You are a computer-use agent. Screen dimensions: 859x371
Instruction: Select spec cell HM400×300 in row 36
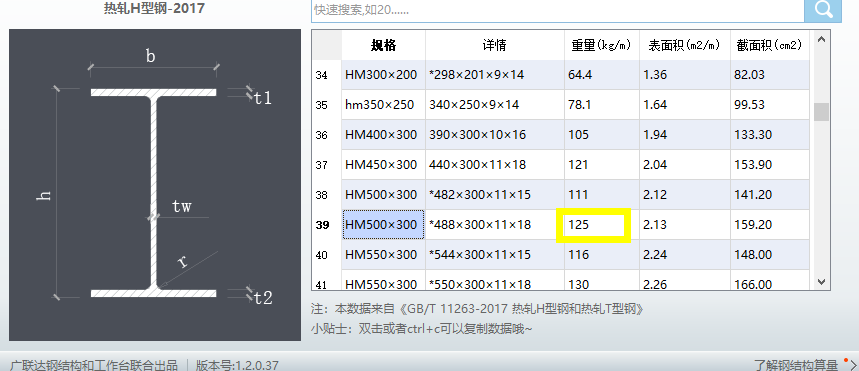point(383,135)
